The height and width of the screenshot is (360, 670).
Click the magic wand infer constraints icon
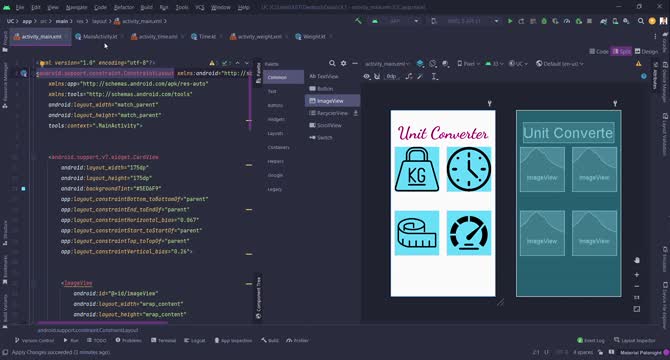(420, 76)
